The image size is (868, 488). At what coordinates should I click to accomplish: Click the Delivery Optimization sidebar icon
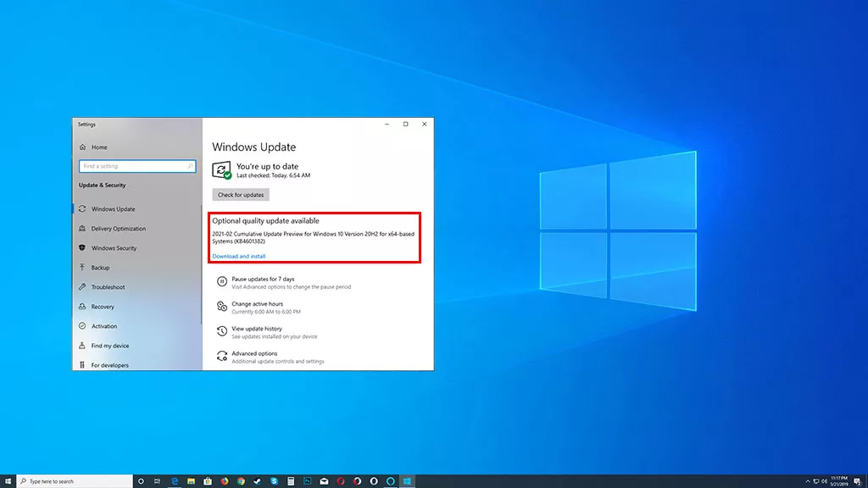point(82,229)
